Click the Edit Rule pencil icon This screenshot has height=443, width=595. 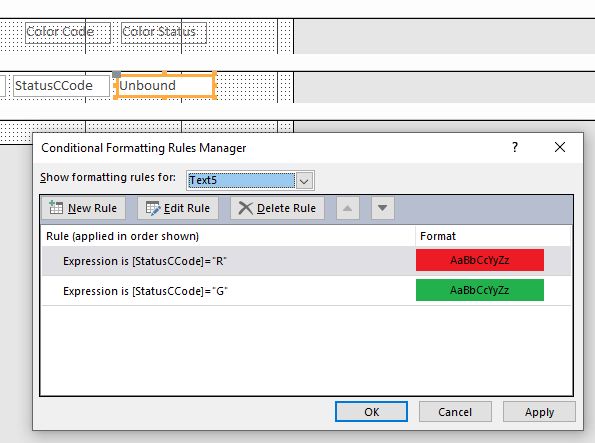click(x=153, y=208)
